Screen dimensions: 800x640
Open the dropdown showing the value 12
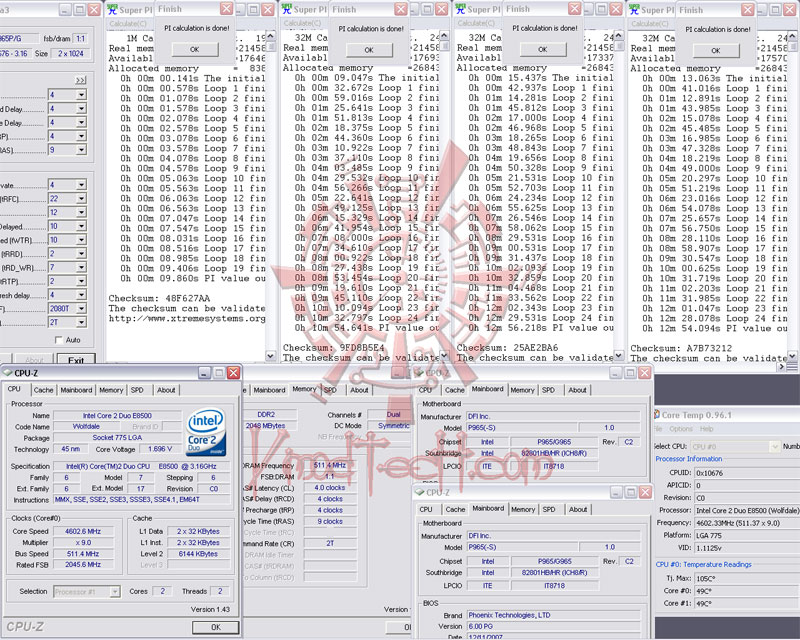tap(81, 212)
